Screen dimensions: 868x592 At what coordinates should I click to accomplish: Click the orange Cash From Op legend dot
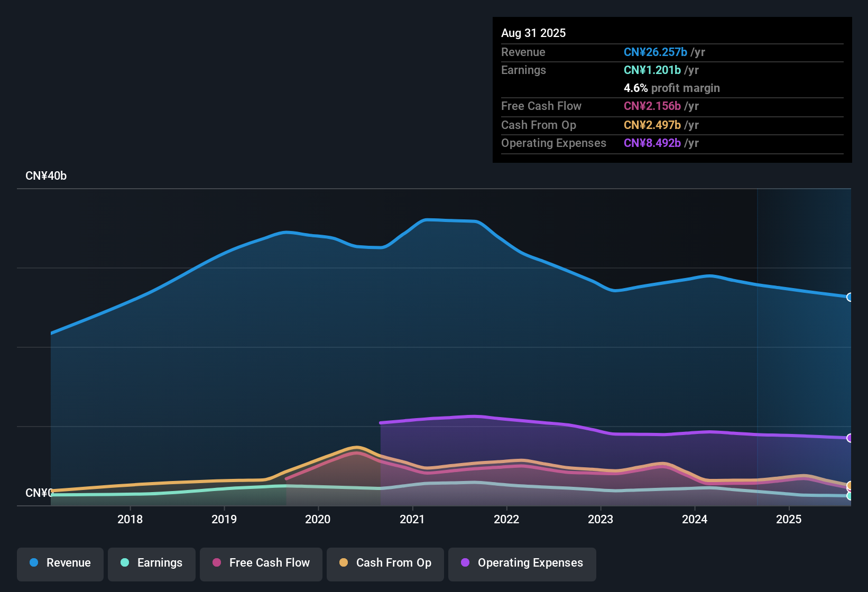point(344,562)
